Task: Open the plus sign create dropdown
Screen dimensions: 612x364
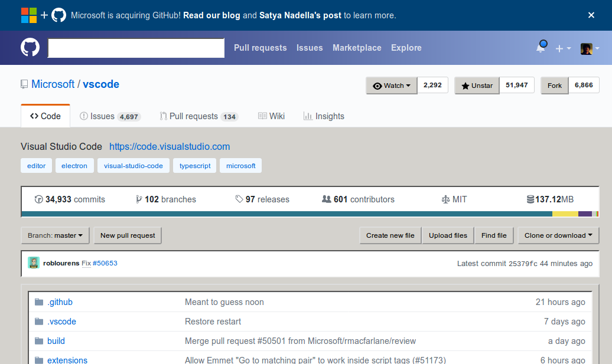Action: [x=563, y=48]
